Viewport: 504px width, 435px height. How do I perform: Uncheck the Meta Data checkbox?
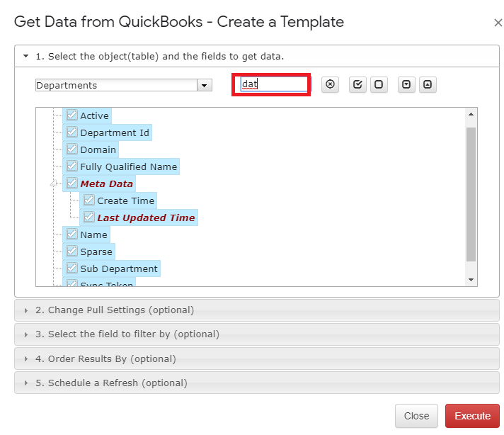(x=71, y=183)
